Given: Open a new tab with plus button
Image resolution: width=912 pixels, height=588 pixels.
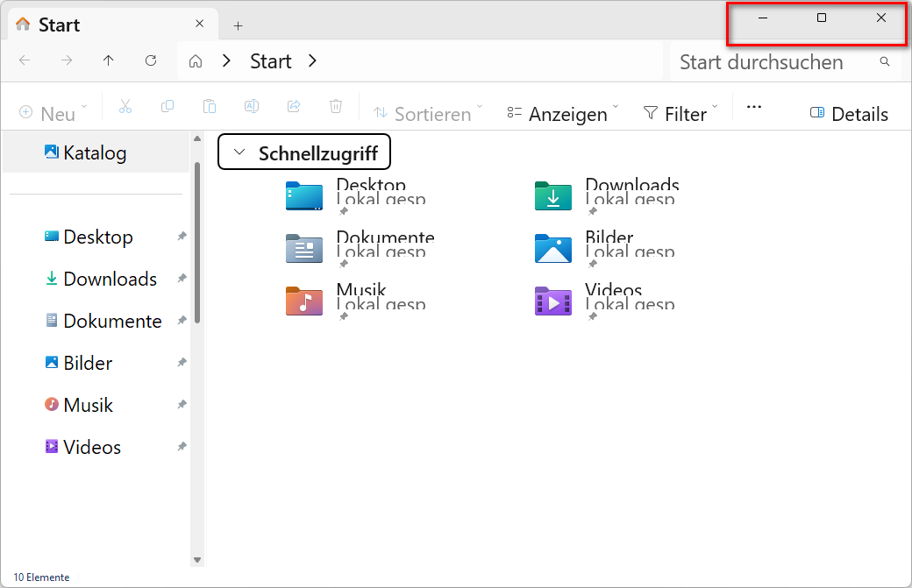Looking at the screenshot, I should point(238,25).
